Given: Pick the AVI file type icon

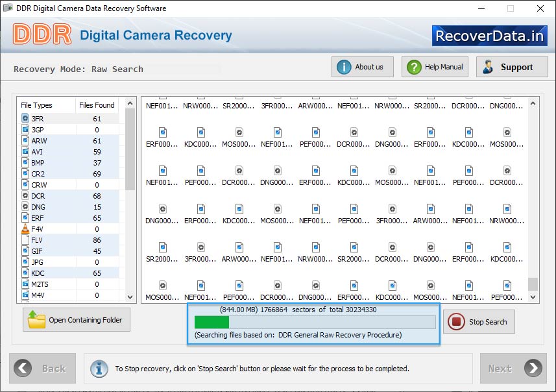Looking at the screenshot, I should point(25,151).
